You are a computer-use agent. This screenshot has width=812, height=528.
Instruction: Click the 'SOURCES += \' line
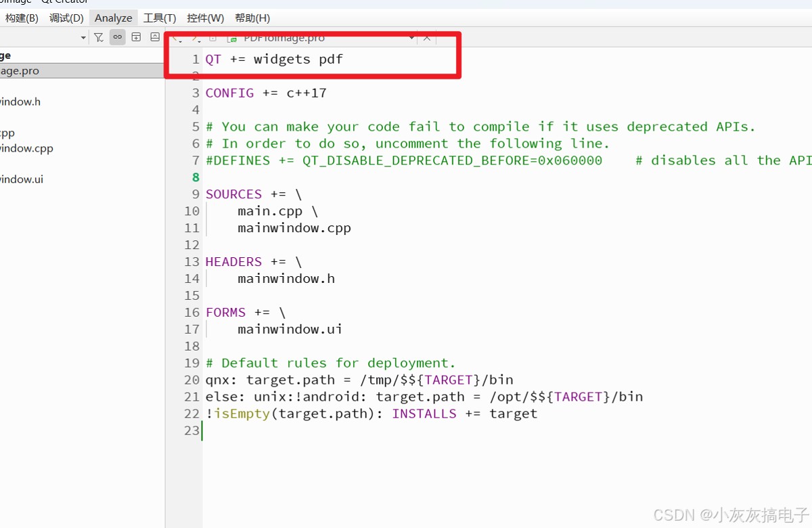[x=254, y=194]
